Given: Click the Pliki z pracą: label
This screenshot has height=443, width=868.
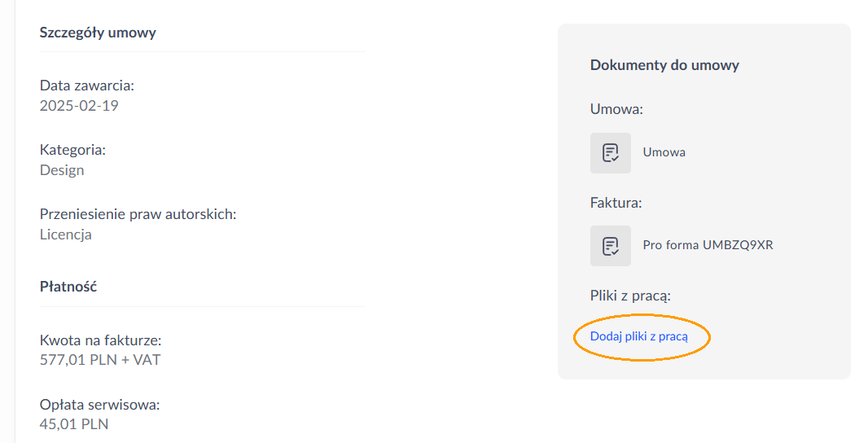Looking at the screenshot, I should [630, 296].
